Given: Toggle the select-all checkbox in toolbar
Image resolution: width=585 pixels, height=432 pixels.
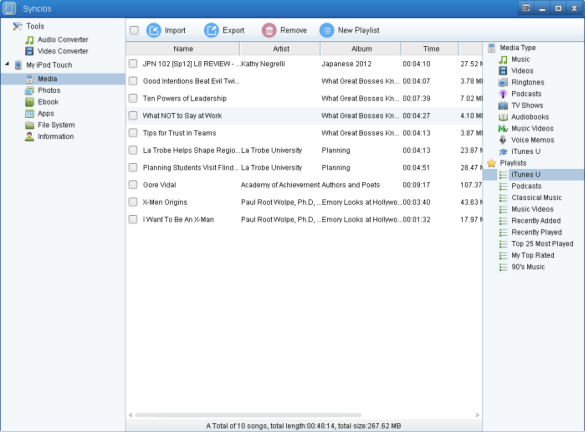Looking at the screenshot, I should click(x=134, y=30).
